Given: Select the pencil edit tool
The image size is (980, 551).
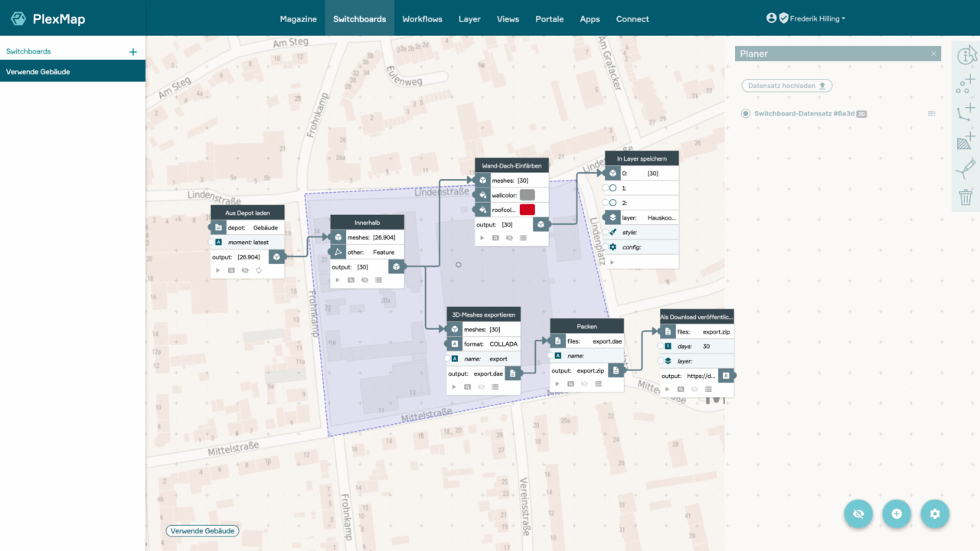Looking at the screenshot, I should tap(965, 168).
